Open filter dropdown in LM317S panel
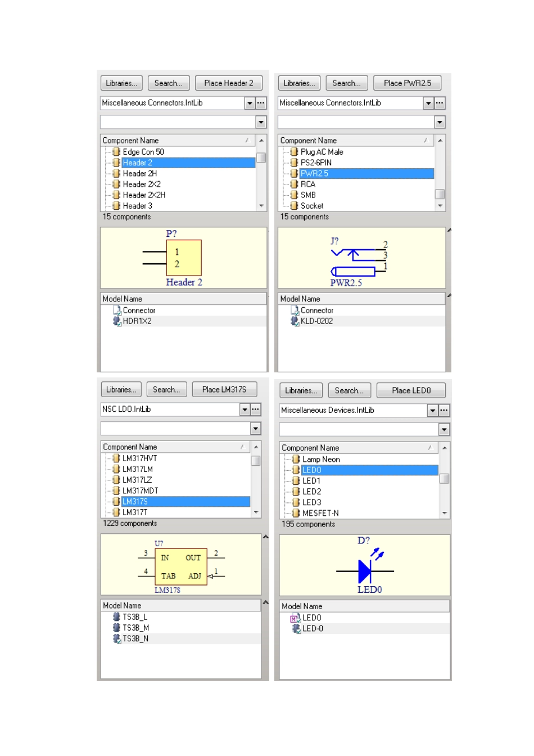The height and width of the screenshot is (756, 534). tap(256, 429)
